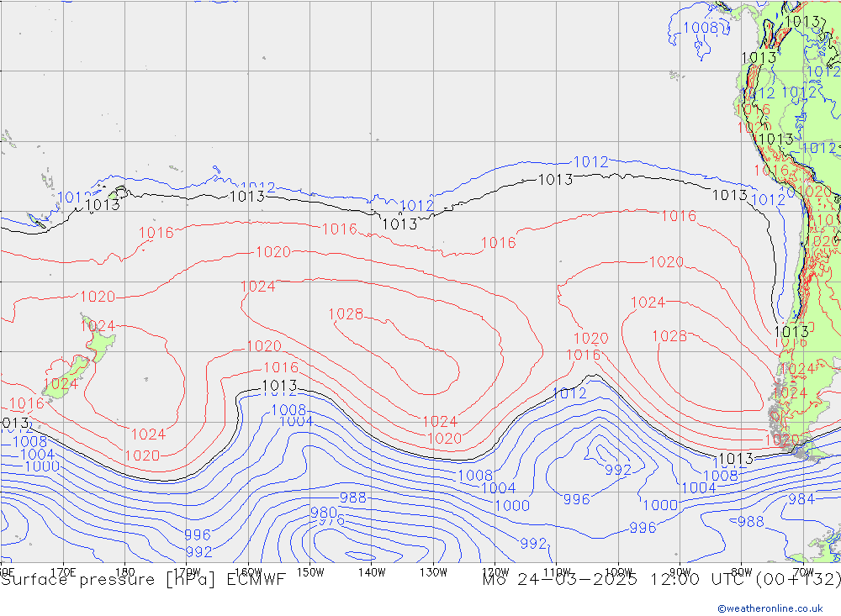Image resolution: width=841 pixels, height=616 pixels.
Task: Click the weatheronline.co.uk copyright link
Action: [770, 608]
